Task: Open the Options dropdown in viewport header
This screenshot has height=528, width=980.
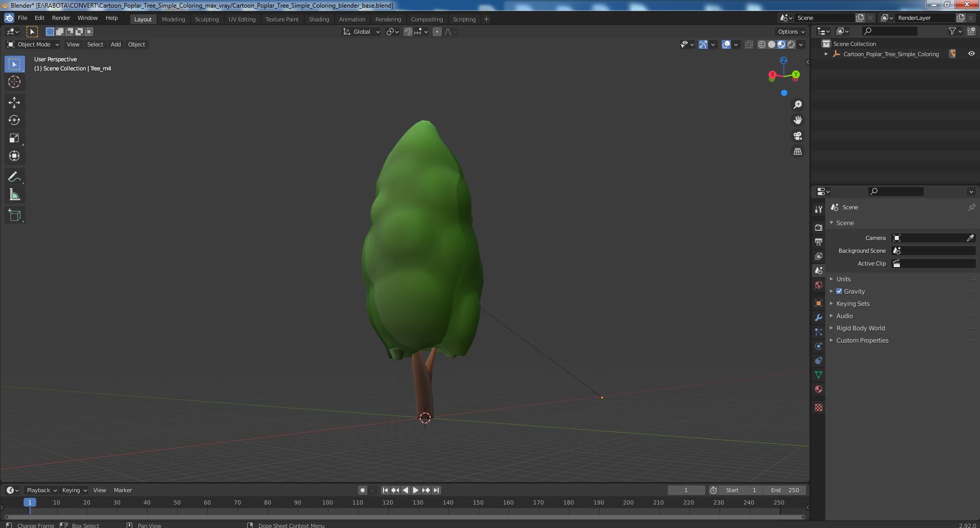Action: point(791,32)
